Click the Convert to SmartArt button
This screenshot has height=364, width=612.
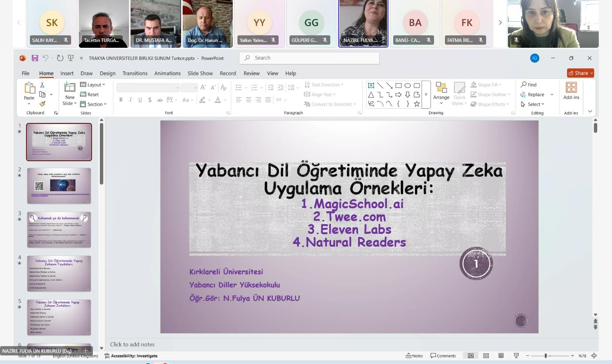pos(330,104)
